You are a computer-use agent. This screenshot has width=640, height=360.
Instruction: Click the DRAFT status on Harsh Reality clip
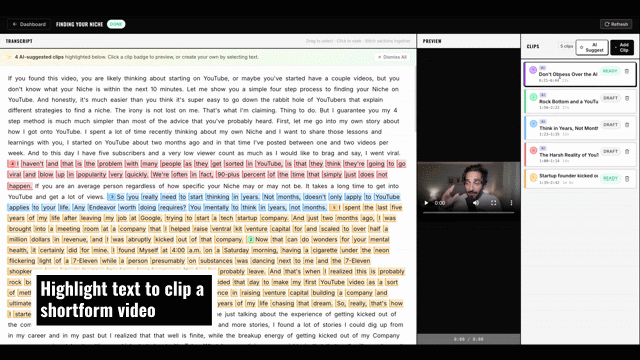click(610, 151)
